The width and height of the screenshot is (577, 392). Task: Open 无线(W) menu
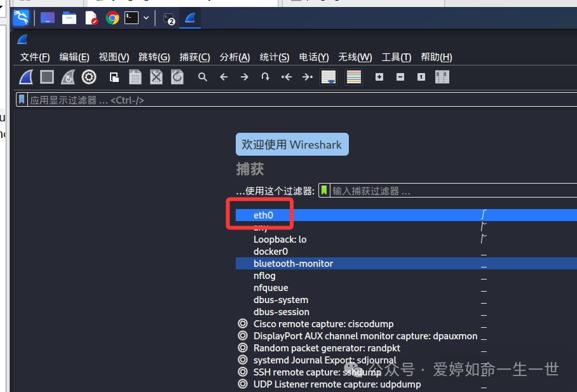click(x=355, y=57)
